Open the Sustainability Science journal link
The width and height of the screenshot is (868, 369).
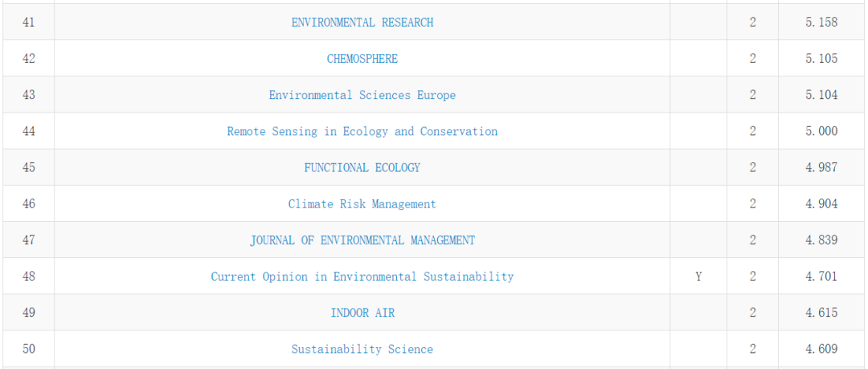pyautogui.click(x=362, y=349)
